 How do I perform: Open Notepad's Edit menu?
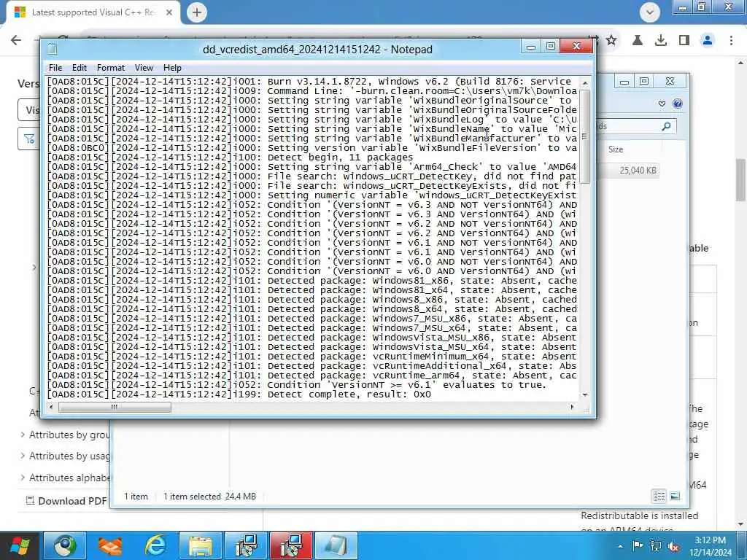click(x=79, y=68)
